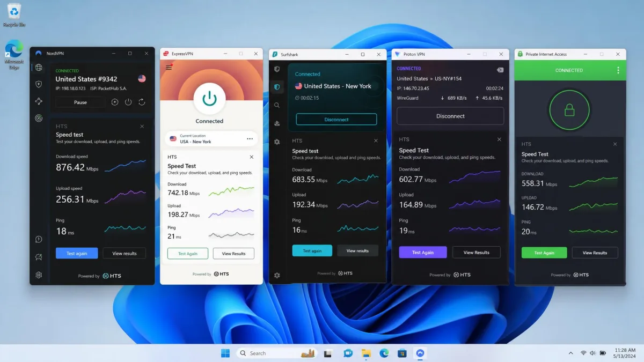Open Surfshark bottom gear sidebar icon
Screen dimensions: 644x362
(x=277, y=275)
